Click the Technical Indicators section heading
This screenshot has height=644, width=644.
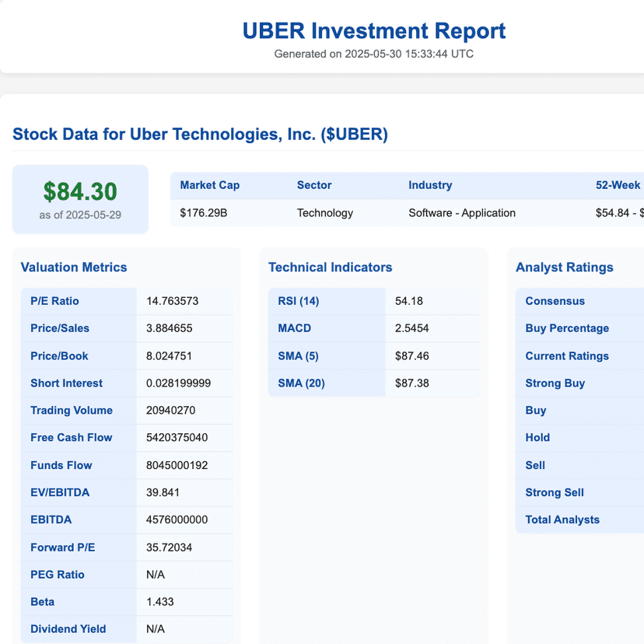[331, 267]
